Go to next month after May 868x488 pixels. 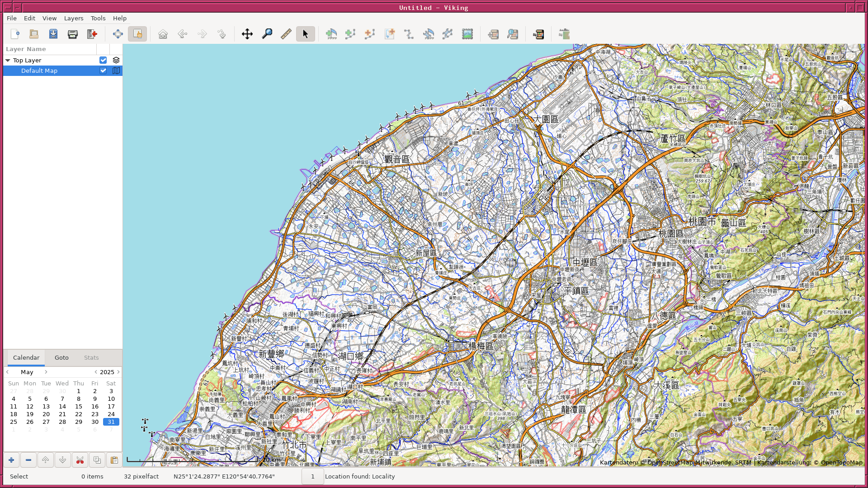[x=46, y=372]
